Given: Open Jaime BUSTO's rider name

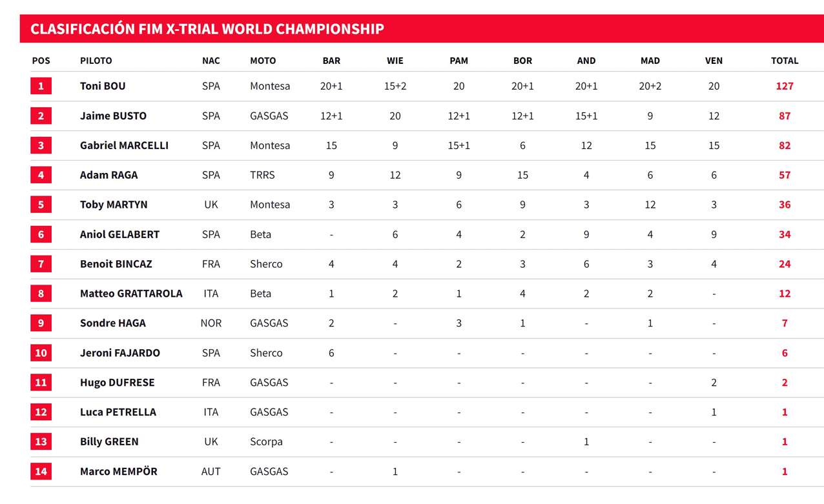Looking at the screenshot, I should click(x=113, y=116).
